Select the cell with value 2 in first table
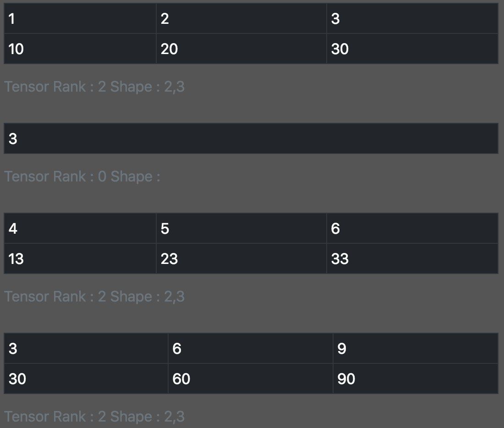The height and width of the screenshot is (428, 504). [241, 19]
